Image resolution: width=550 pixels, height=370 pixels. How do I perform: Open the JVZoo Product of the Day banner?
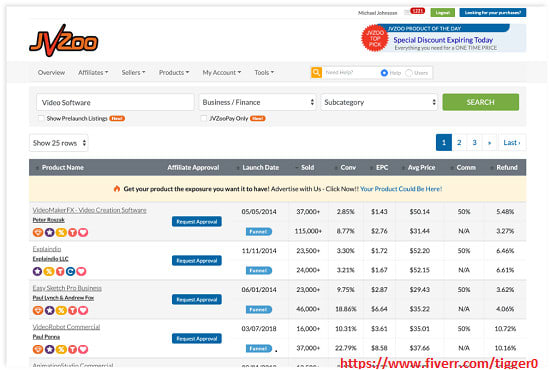click(x=444, y=38)
